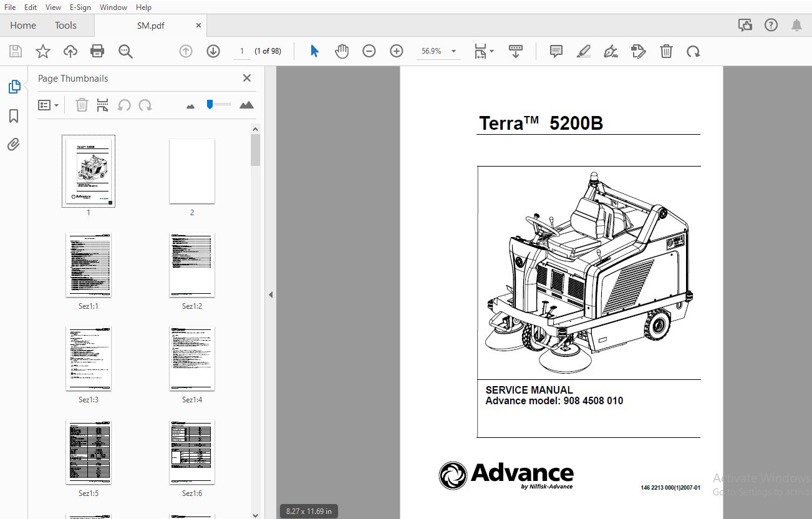
Task: Select the Sez1:4 page thumbnail
Action: [192, 358]
